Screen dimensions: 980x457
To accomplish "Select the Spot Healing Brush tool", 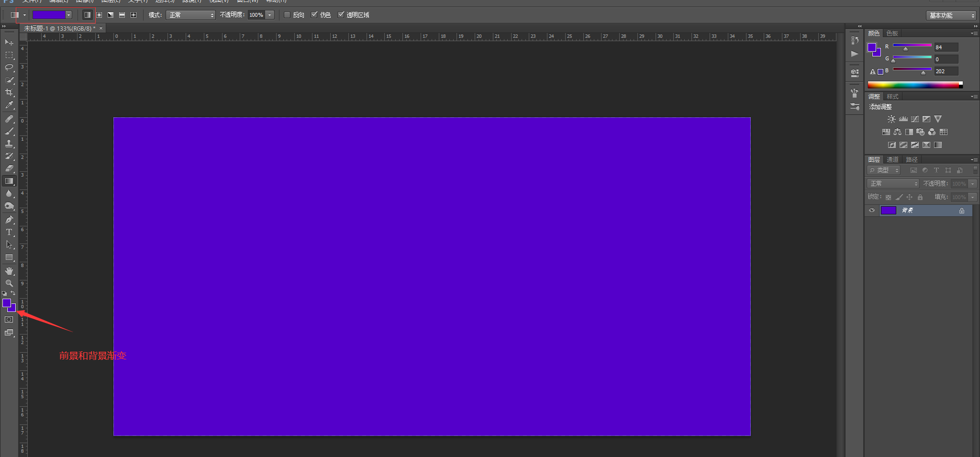I will pyautogui.click(x=9, y=119).
